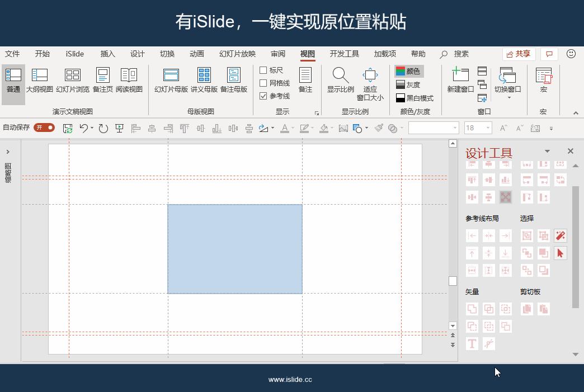The height and width of the screenshot is (392, 584).
Task: Click the Save icon in quick access toolbar
Action: [x=68, y=129]
